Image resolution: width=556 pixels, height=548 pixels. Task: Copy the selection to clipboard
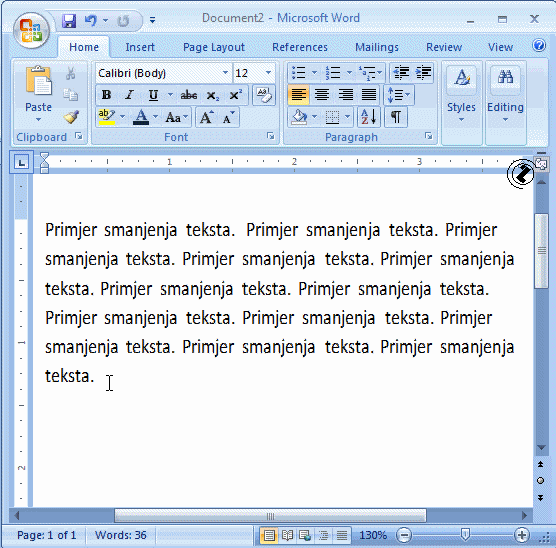point(71,95)
